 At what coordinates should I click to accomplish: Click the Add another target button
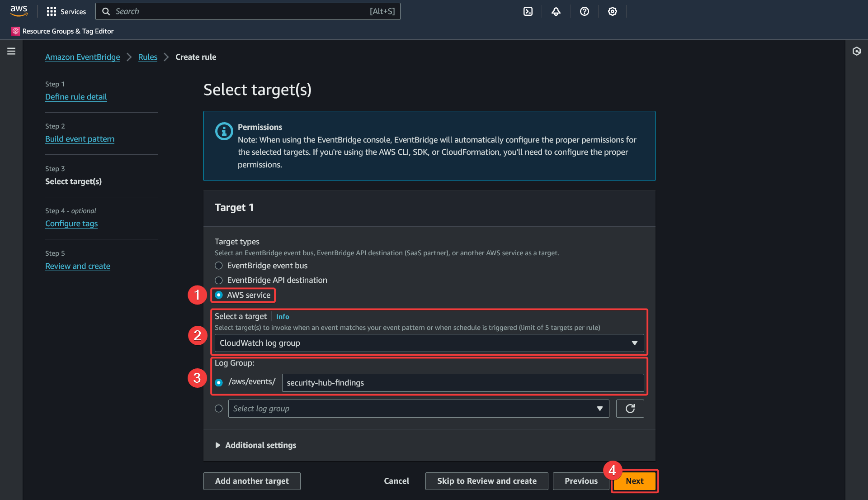click(x=251, y=480)
